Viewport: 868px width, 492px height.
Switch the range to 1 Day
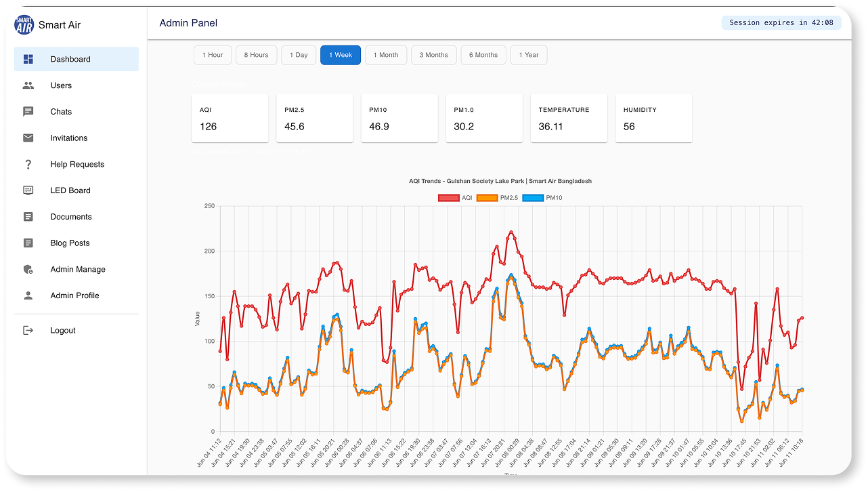(x=299, y=55)
